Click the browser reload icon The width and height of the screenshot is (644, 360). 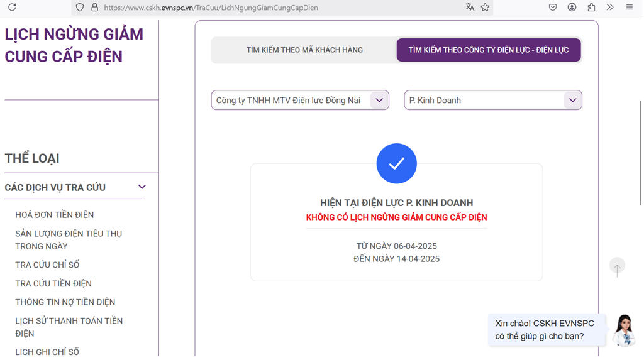tap(12, 8)
